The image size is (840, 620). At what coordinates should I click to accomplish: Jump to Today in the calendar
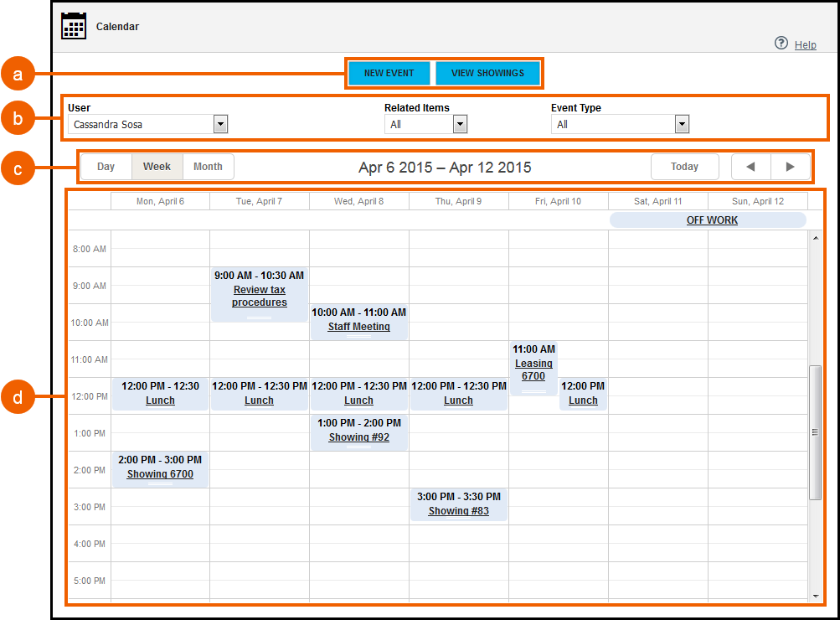click(684, 167)
